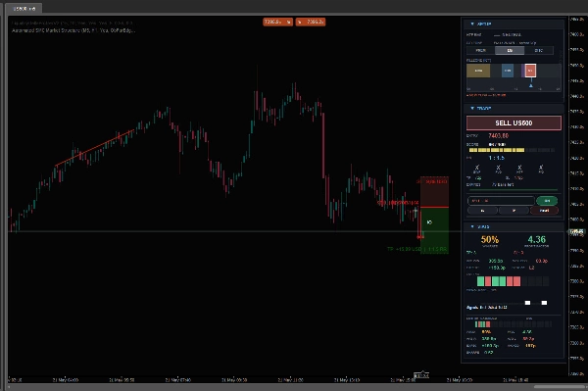Click the second X condition icon
Image resolution: width=588 pixels, height=391 pixels.
click(x=499, y=168)
